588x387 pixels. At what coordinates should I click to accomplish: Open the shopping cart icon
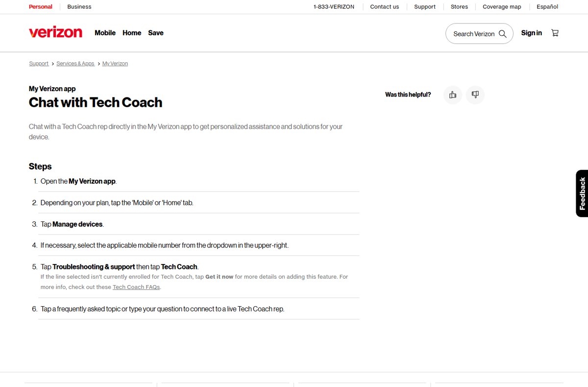(x=555, y=33)
